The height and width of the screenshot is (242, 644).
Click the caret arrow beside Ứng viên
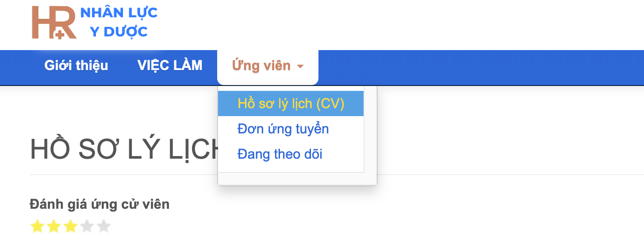[x=300, y=66]
